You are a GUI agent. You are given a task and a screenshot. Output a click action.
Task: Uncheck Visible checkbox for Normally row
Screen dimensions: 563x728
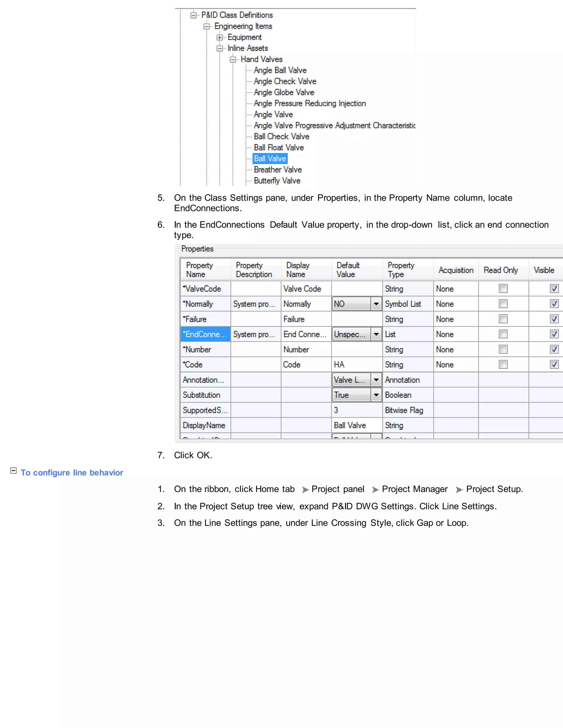(x=554, y=304)
